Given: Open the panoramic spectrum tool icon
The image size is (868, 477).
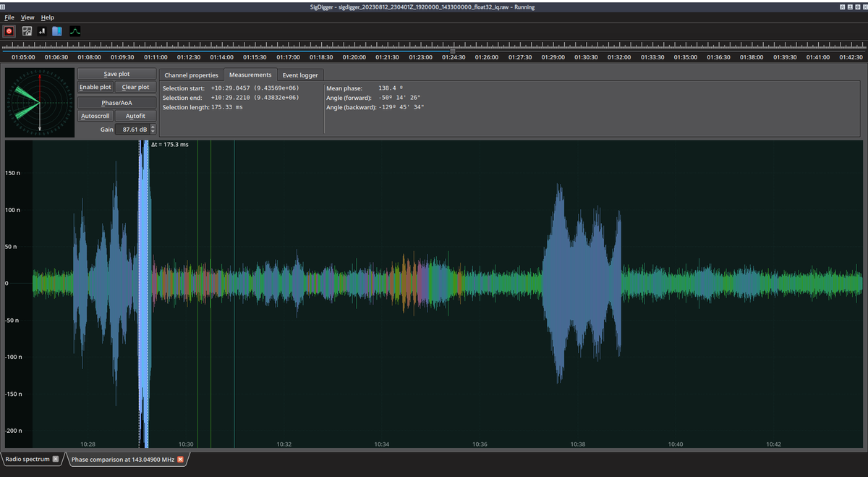Looking at the screenshot, I should (27, 31).
